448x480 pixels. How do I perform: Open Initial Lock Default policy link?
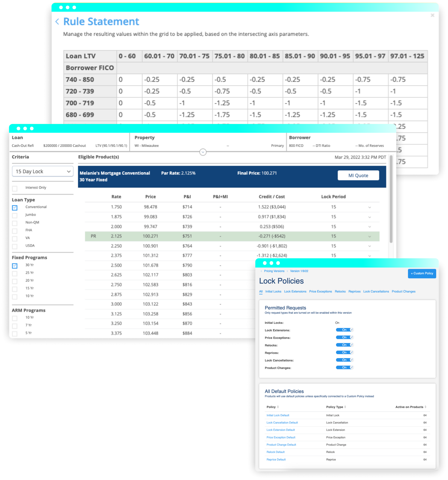pos(278,415)
